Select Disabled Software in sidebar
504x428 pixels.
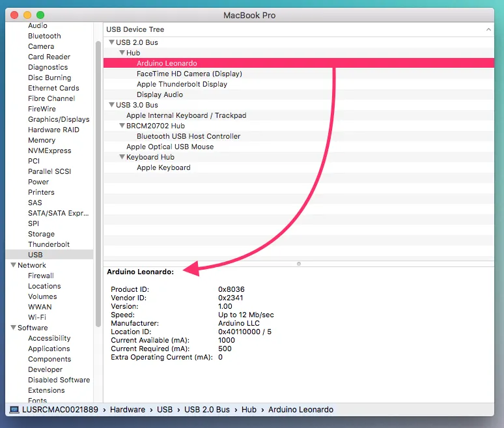point(59,380)
